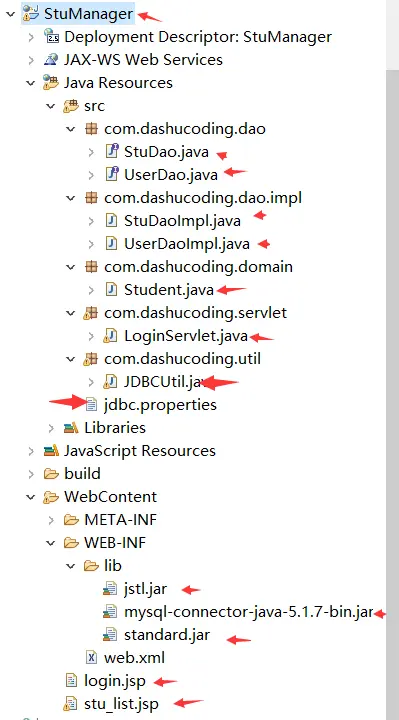Click the Student.java file icon
The height and width of the screenshot is (720, 399).
click(x=111, y=289)
